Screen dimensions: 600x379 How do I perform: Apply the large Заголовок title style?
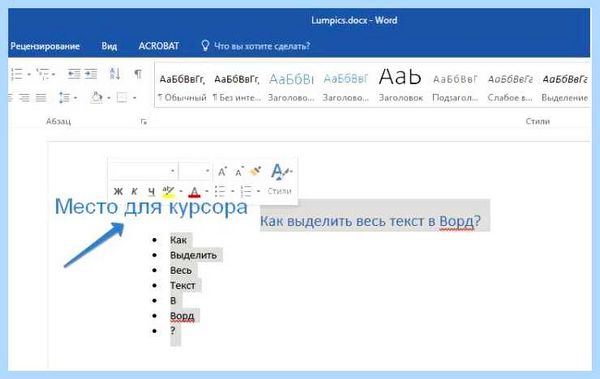click(x=401, y=85)
